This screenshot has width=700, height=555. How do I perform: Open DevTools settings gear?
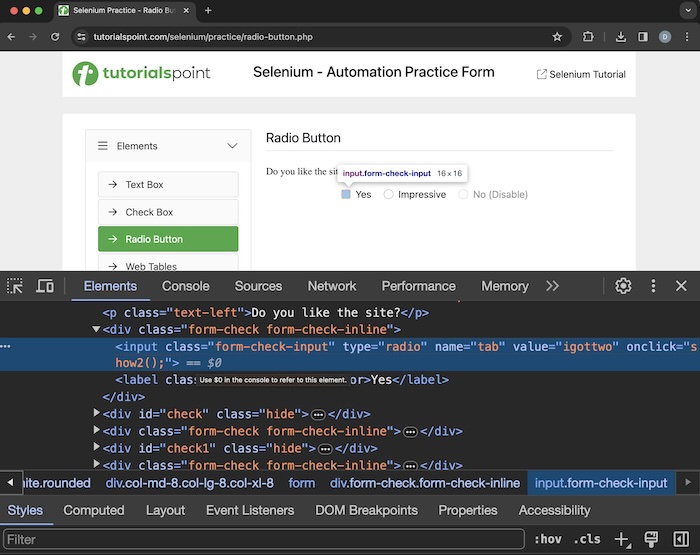(x=623, y=286)
